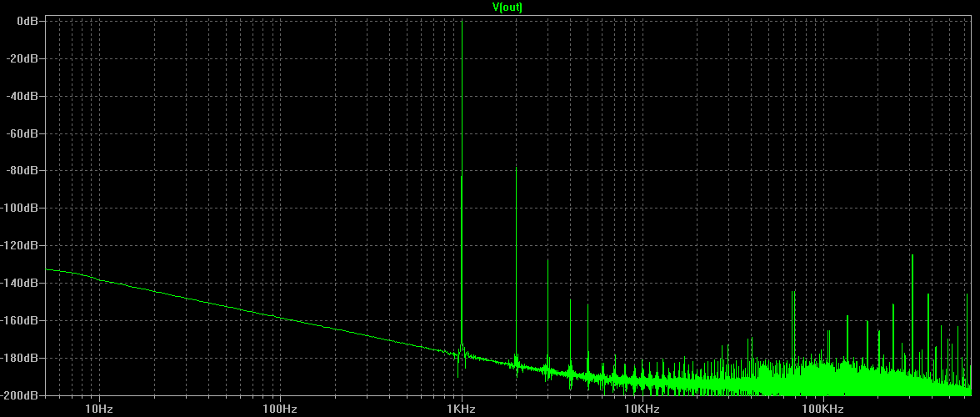Image resolution: width=980 pixels, height=417 pixels.
Task: Click the -40dB axis label
Action: click(x=22, y=96)
